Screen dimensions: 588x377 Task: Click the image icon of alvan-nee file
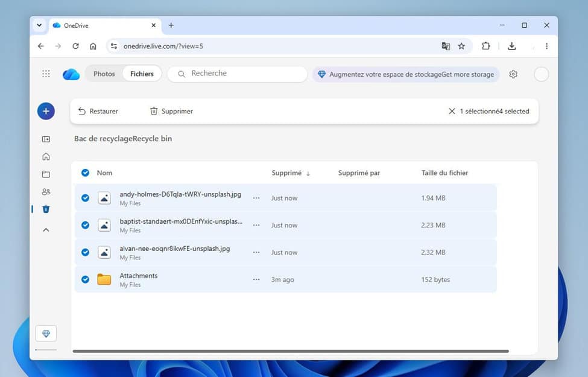pos(104,253)
